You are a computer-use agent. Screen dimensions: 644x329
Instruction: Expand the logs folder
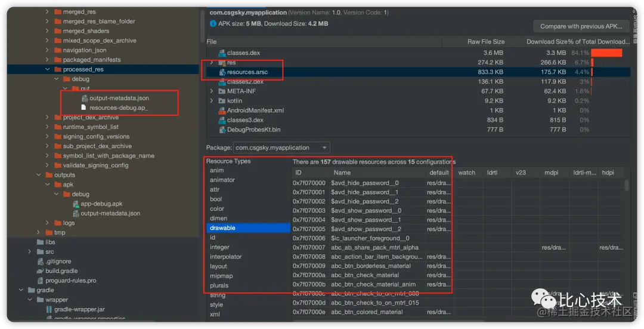coord(47,223)
